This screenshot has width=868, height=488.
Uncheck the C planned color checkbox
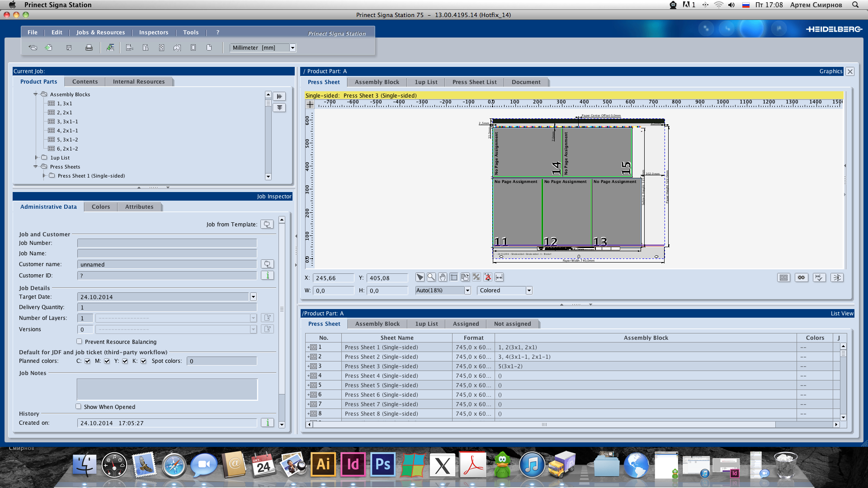[x=87, y=361]
